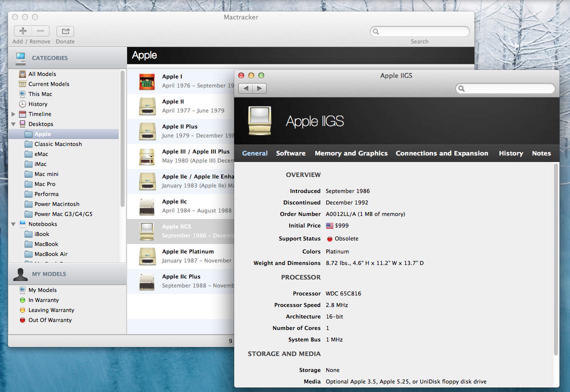Image resolution: width=570 pixels, height=392 pixels.
Task: Click the Apple IIGS icon in model list
Action: pos(147,231)
